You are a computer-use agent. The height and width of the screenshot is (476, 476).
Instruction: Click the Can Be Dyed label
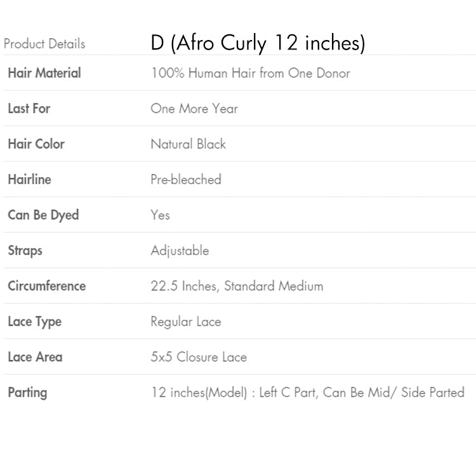click(x=43, y=215)
